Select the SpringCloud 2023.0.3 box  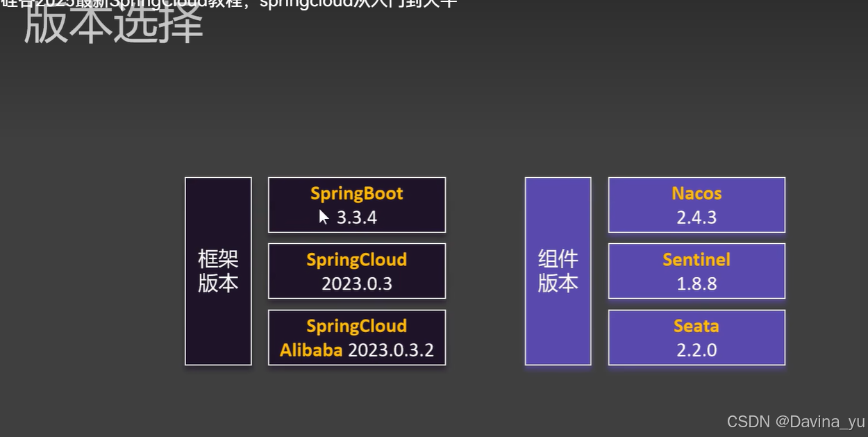pyautogui.click(x=357, y=271)
